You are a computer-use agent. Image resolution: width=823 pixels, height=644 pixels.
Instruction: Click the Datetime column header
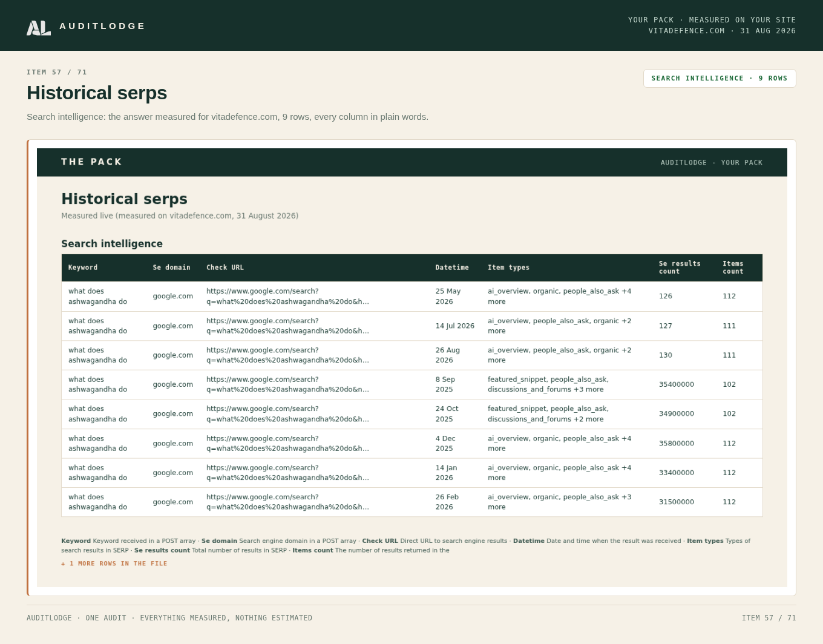tap(452, 268)
